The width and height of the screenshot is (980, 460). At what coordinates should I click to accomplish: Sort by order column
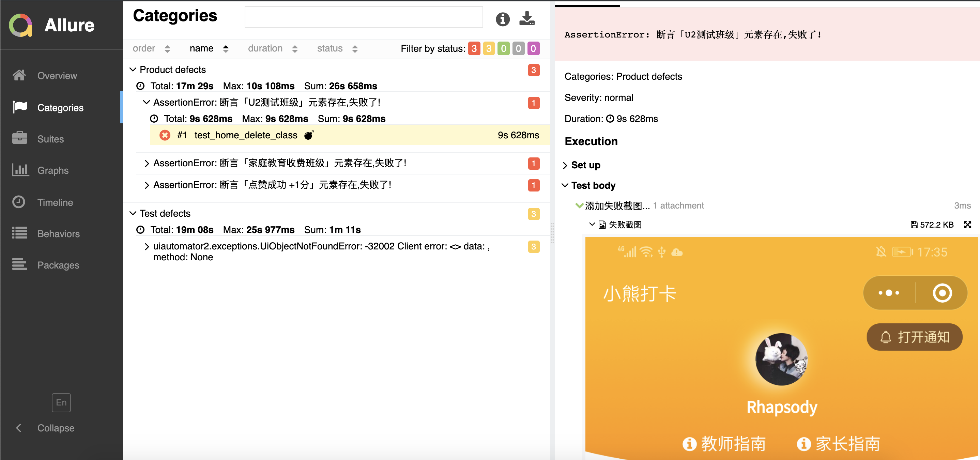(x=151, y=49)
